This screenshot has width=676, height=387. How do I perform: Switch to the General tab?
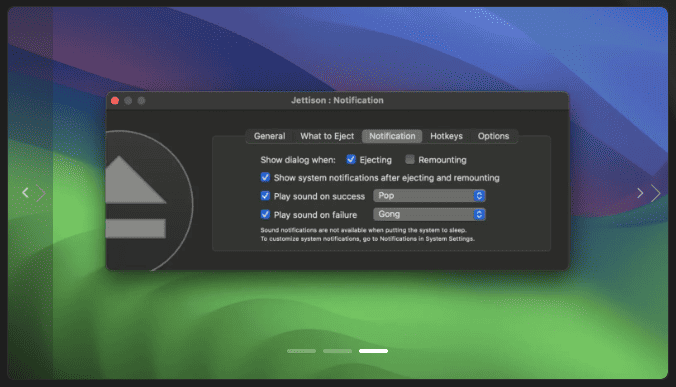[x=269, y=136]
